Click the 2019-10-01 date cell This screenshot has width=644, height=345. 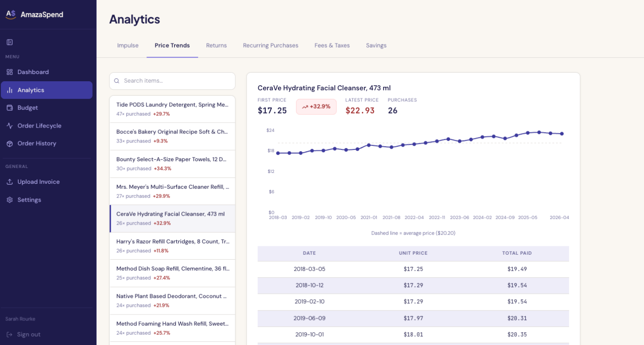click(309, 335)
